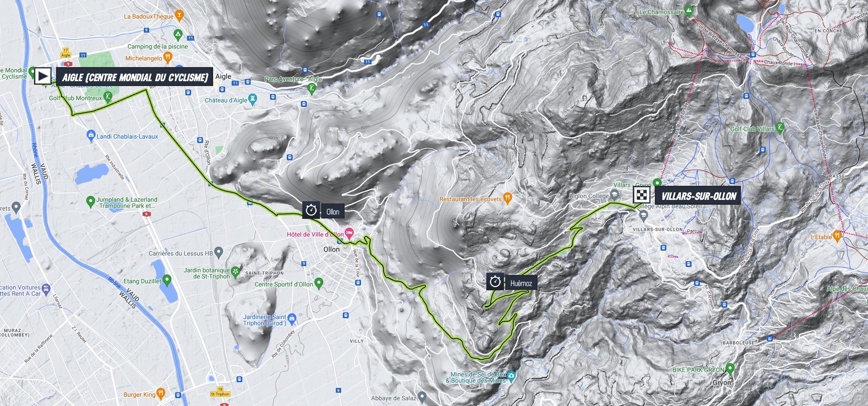
Task: Open the Landi Chablais-Lavaux shopping pin
Action: [x=91, y=135]
